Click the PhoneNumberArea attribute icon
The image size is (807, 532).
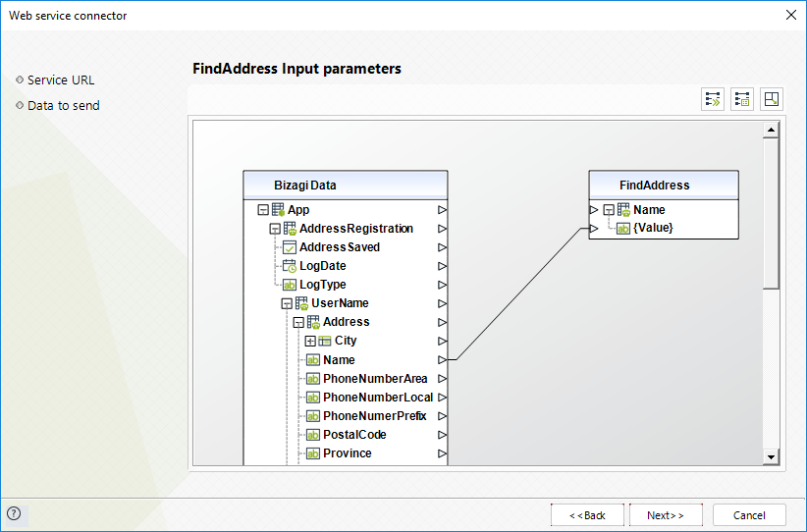click(x=313, y=379)
